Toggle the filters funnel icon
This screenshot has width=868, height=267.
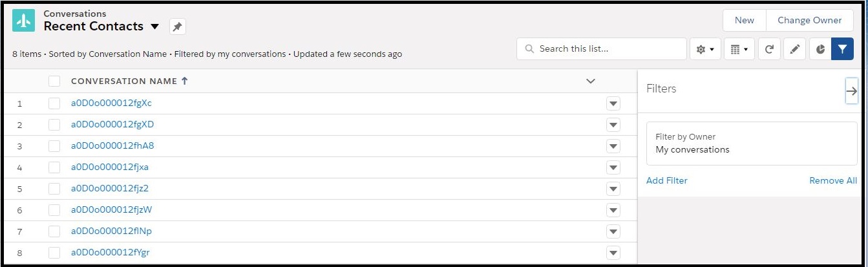pyautogui.click(x=842, y=49)
